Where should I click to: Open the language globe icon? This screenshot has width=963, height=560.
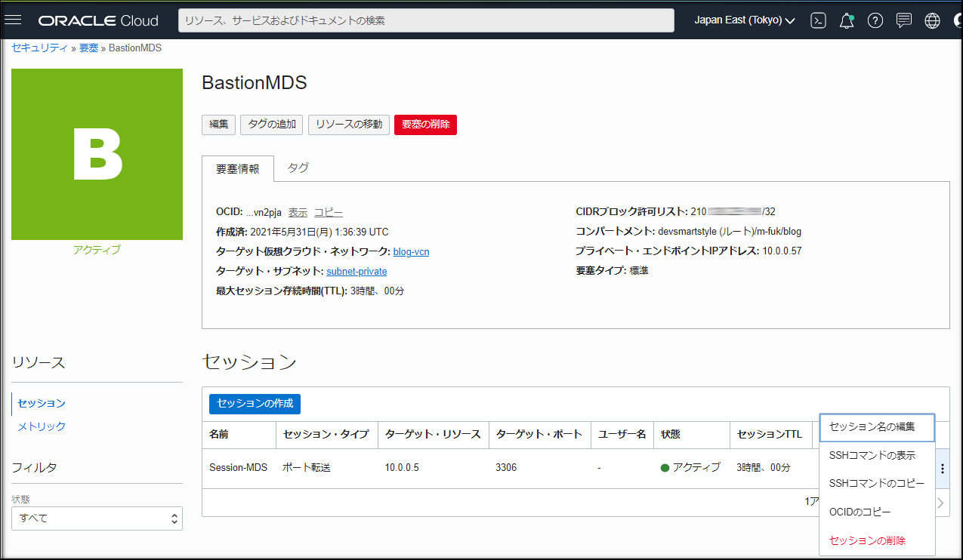pyautogui.click(x=932, y=20)
